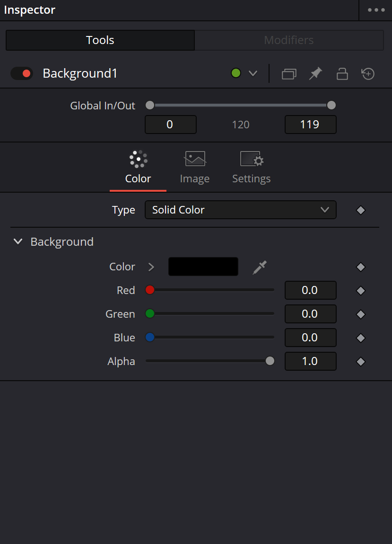Screen dimensions: 392x544
Task: Click the Inspector panel title
Action: 29,10
